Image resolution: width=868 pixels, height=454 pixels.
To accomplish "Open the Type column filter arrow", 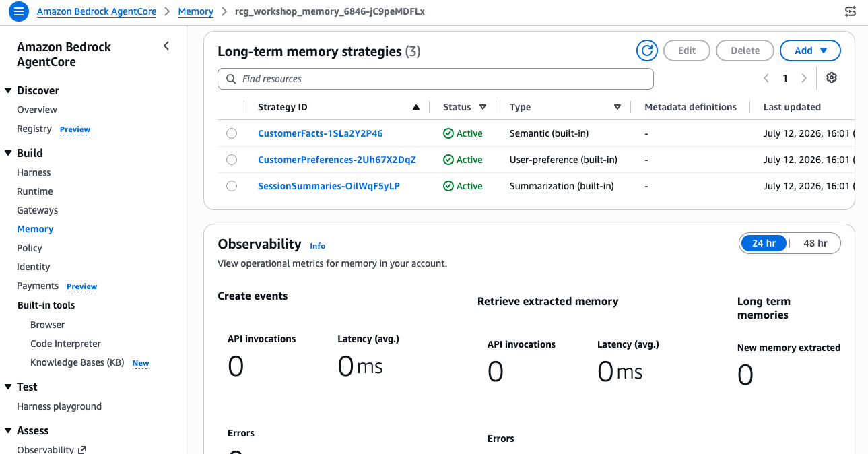I will click(617, 107).
